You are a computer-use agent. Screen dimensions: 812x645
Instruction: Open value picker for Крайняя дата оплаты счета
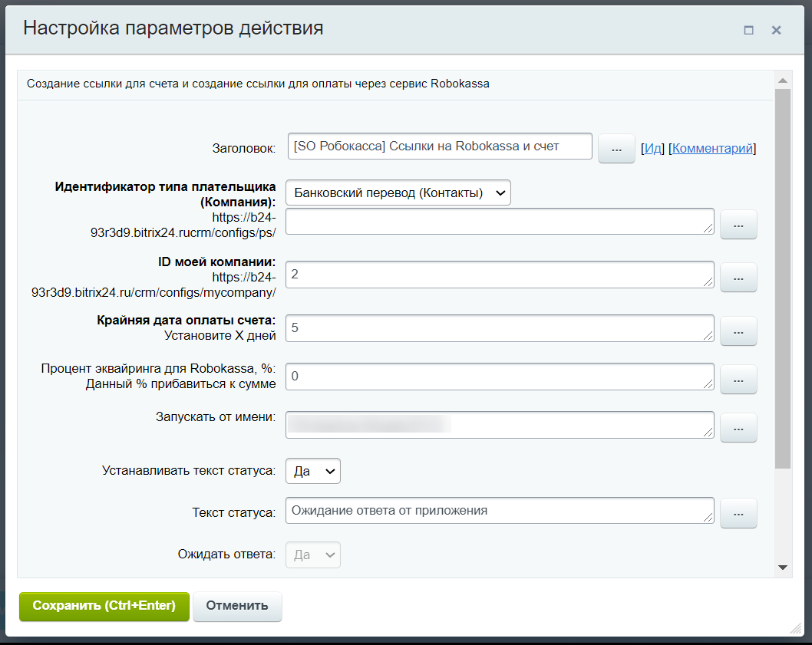coord(738,331)
